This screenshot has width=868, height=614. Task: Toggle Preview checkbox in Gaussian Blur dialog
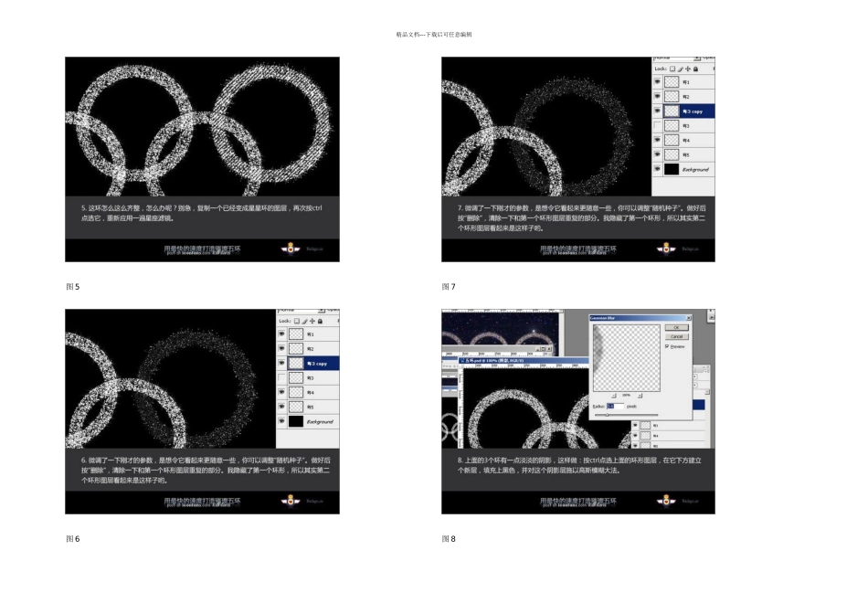[x=667, y=346]
